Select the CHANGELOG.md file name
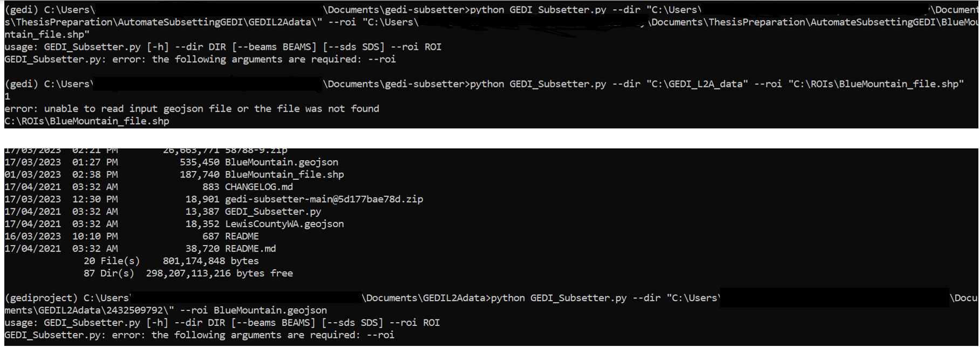This screenshot has width=980, height=347. click(x=259, y=187)
